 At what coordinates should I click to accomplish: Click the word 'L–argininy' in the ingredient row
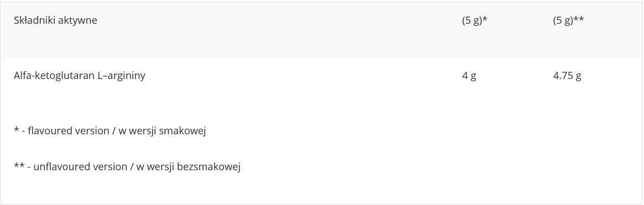122,77
